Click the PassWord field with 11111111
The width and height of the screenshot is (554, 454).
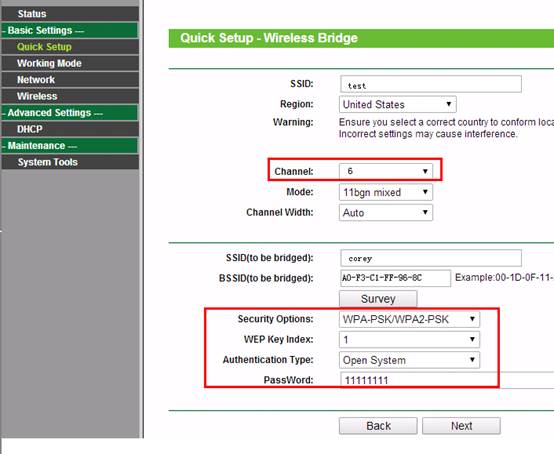[447, 380]
